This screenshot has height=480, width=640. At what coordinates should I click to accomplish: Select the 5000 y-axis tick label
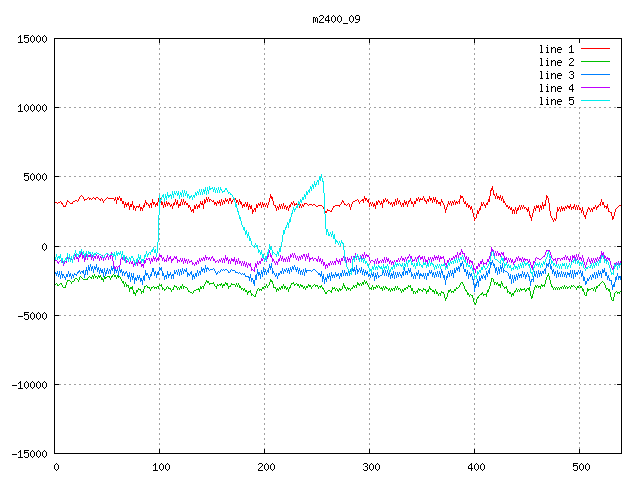(x=34, y=177)
